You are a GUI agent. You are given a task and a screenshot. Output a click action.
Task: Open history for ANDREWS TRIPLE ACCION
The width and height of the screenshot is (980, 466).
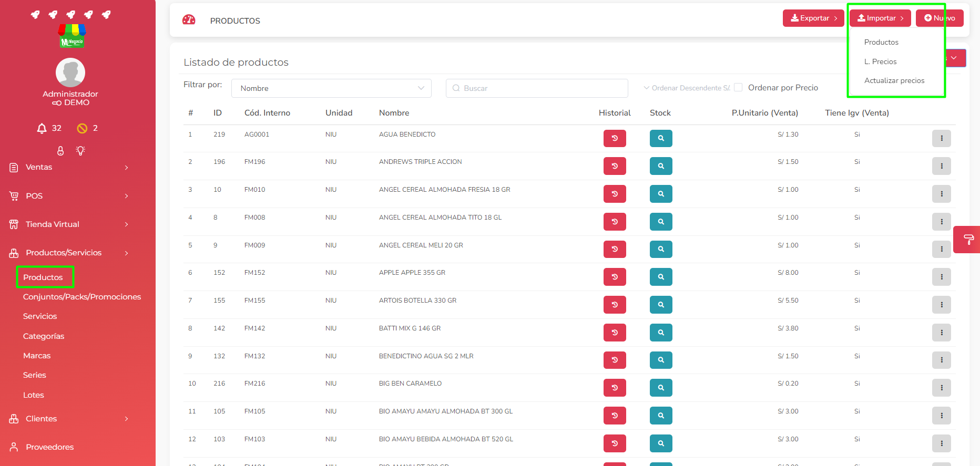coord(615,166)
